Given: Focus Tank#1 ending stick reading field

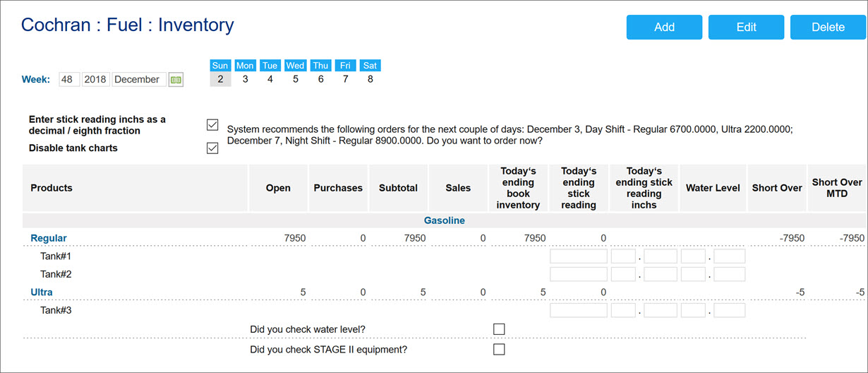Looking at the screenshot, I should click(x=578, y=256).
